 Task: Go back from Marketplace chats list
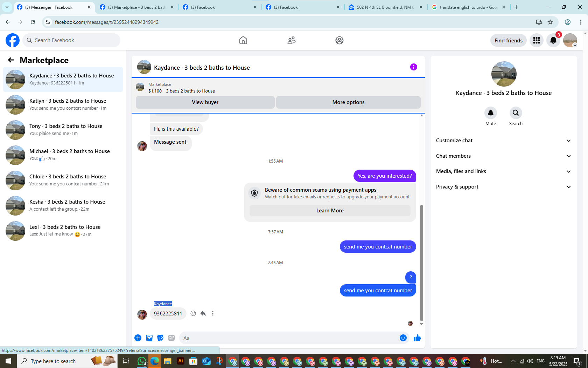click(x=11, y=60)
